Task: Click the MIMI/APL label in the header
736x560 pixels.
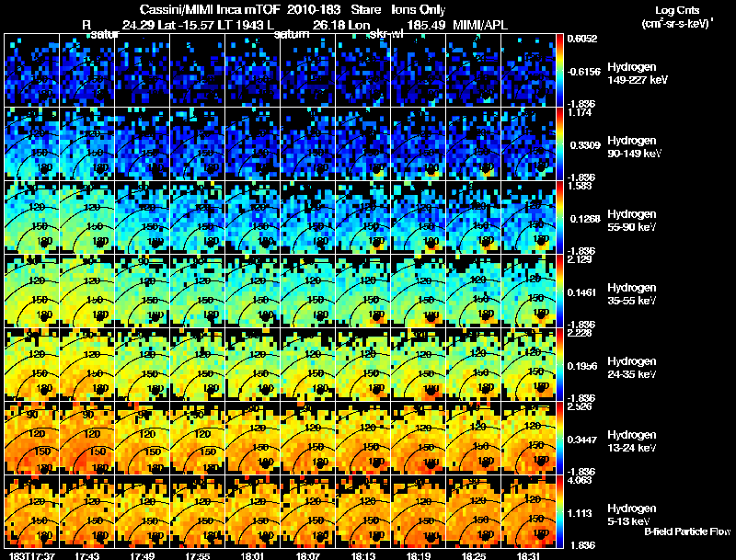Action: (x=479, y=25)
